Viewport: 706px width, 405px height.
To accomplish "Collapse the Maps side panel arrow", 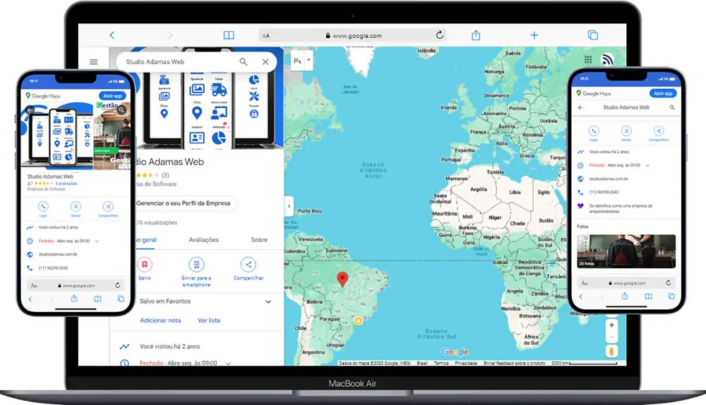I will point(289,206).
